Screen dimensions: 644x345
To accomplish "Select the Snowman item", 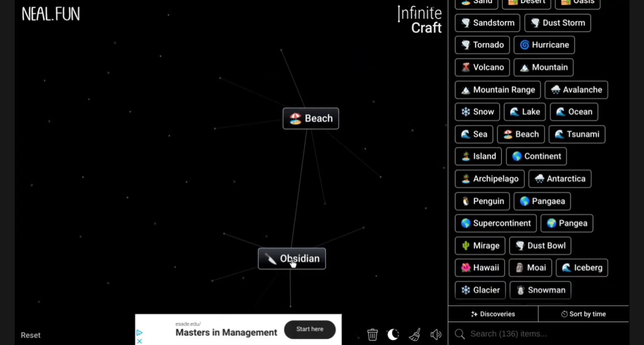I will 540,290.
